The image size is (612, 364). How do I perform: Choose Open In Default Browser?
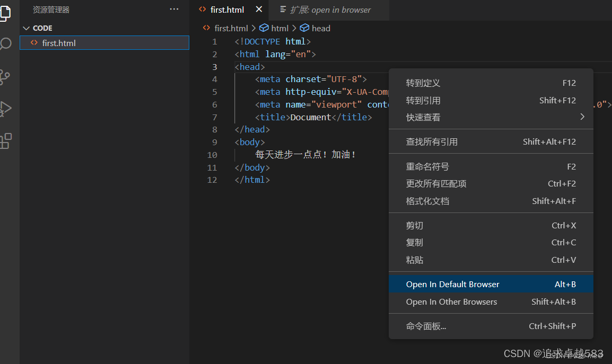[x=452, y=284]
